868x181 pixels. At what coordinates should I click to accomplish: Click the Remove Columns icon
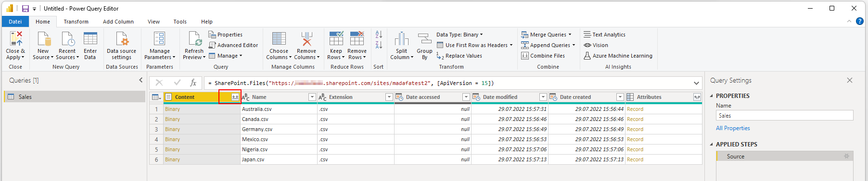tap(306, 38)
